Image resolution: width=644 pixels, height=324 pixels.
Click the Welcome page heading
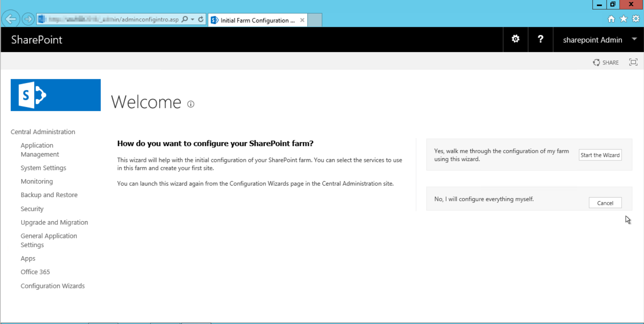[x=146, y=102]
